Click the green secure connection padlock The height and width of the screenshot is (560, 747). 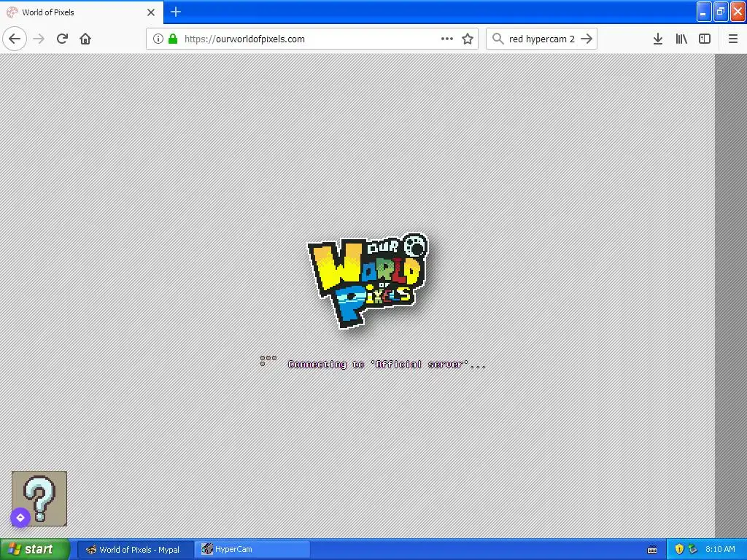[173, 39]
